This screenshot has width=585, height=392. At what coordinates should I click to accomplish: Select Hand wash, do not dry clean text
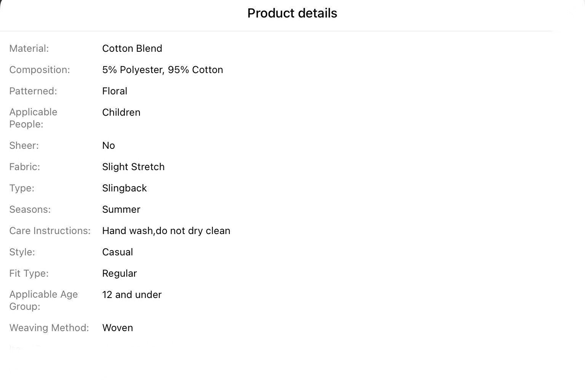[x=166, y=231]
